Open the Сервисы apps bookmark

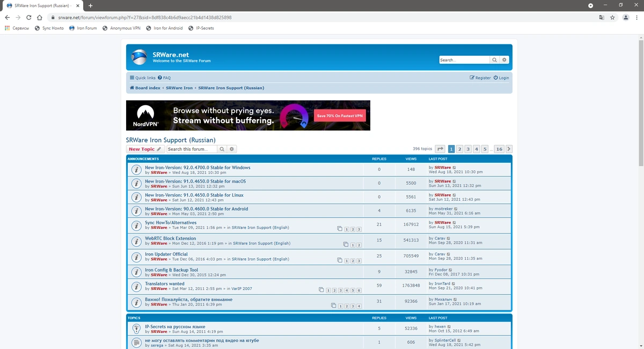17,28
